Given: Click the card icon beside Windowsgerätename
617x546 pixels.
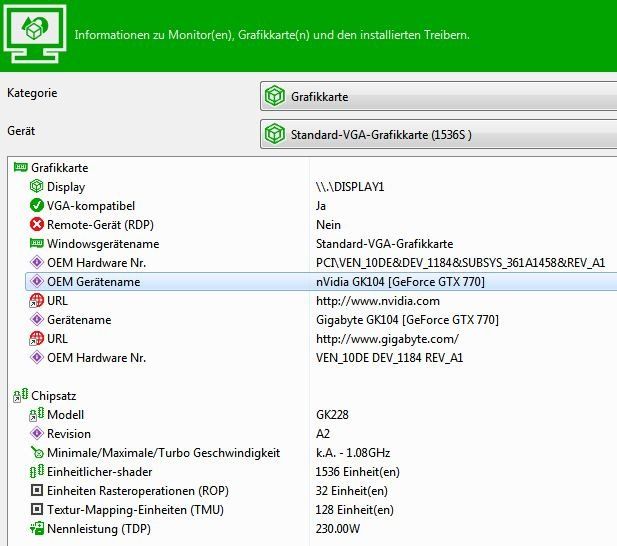Looking at the screenshot, I should pos(37,243).
